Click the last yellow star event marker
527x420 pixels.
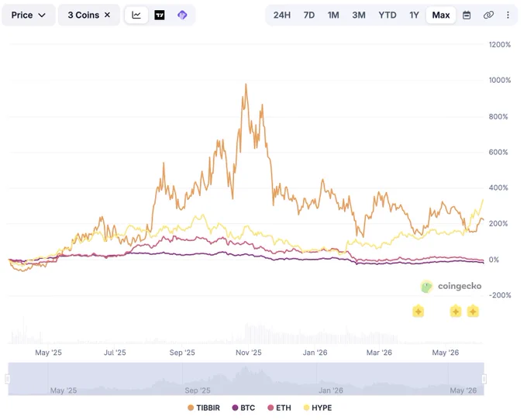[473, 312]
